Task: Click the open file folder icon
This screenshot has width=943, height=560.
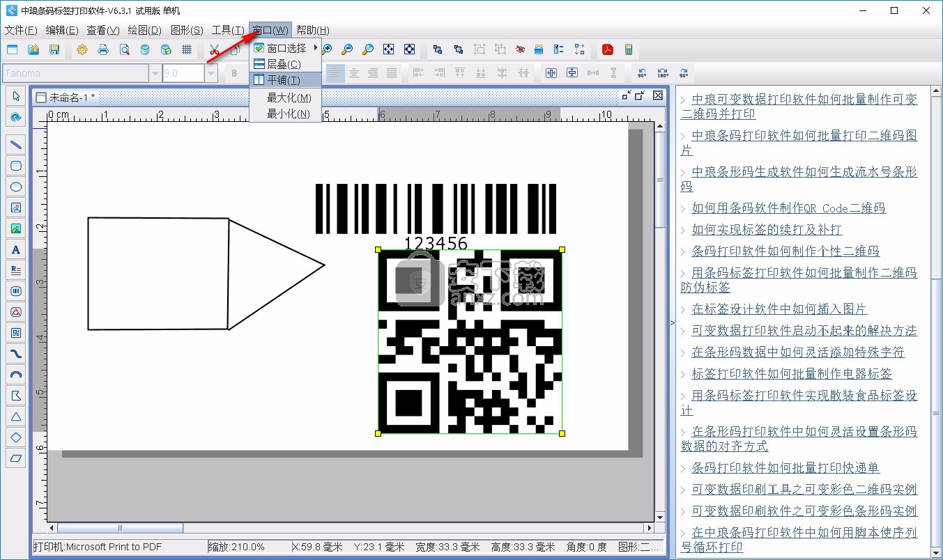Action: point(33,49)
